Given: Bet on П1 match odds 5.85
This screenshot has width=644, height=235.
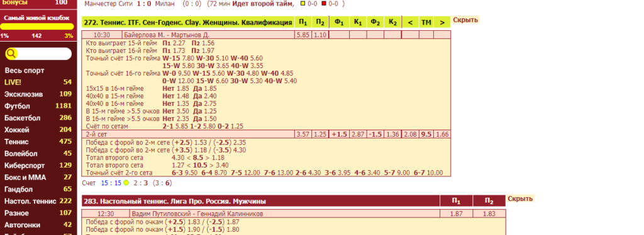Looking at the screenshot, I should [303, 35].
